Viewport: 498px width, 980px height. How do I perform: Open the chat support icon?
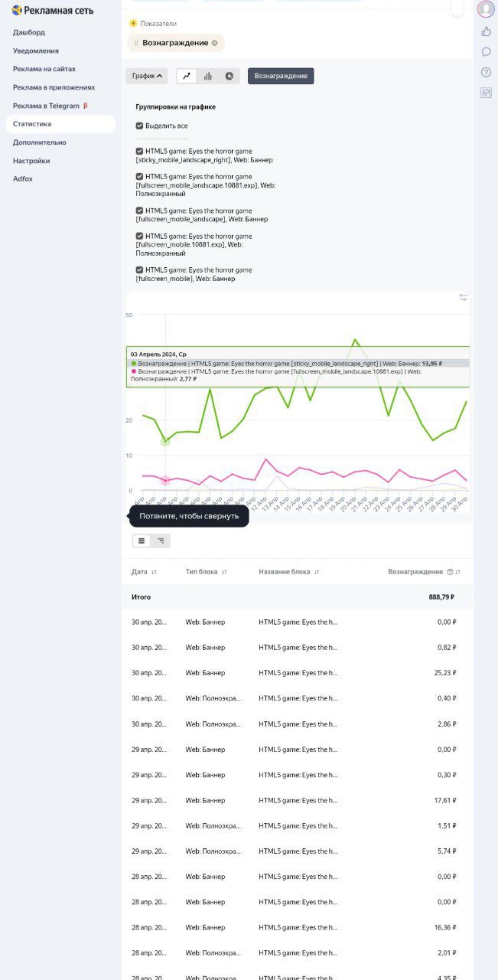[x=486, y=52]
